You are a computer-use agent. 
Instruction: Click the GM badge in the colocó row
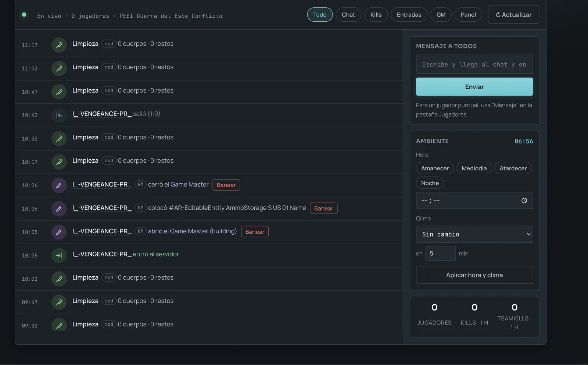pos(140,208)
